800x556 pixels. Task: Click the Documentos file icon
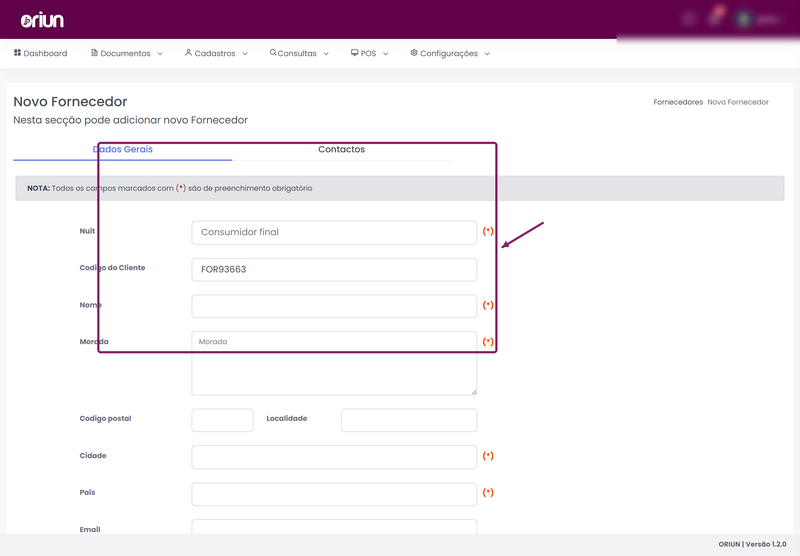(94, 53)
